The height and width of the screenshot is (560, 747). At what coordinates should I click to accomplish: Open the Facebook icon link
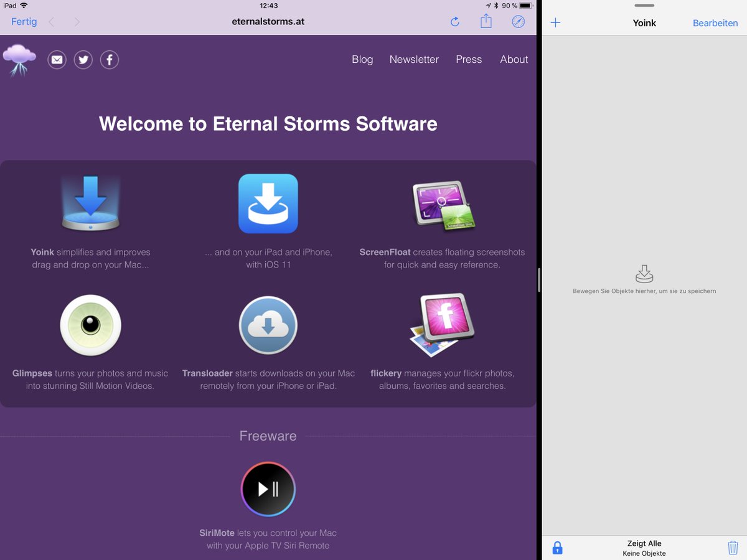coord(109,60)
